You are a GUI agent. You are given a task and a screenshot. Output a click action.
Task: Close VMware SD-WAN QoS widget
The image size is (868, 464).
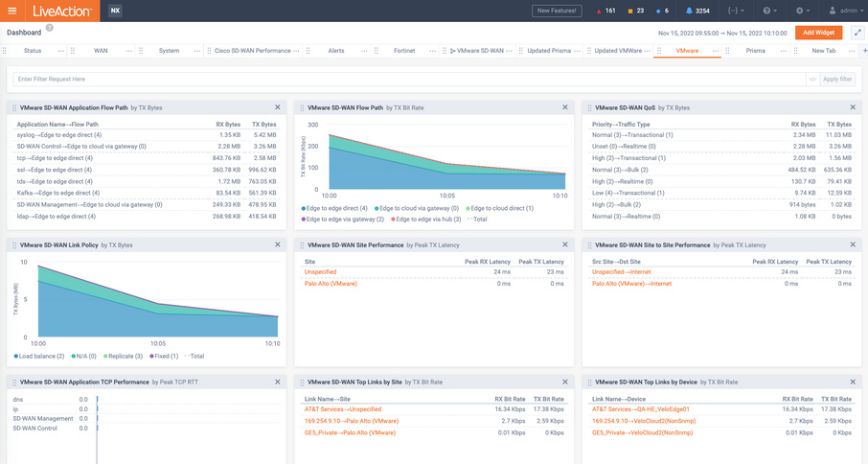point(853,107)
